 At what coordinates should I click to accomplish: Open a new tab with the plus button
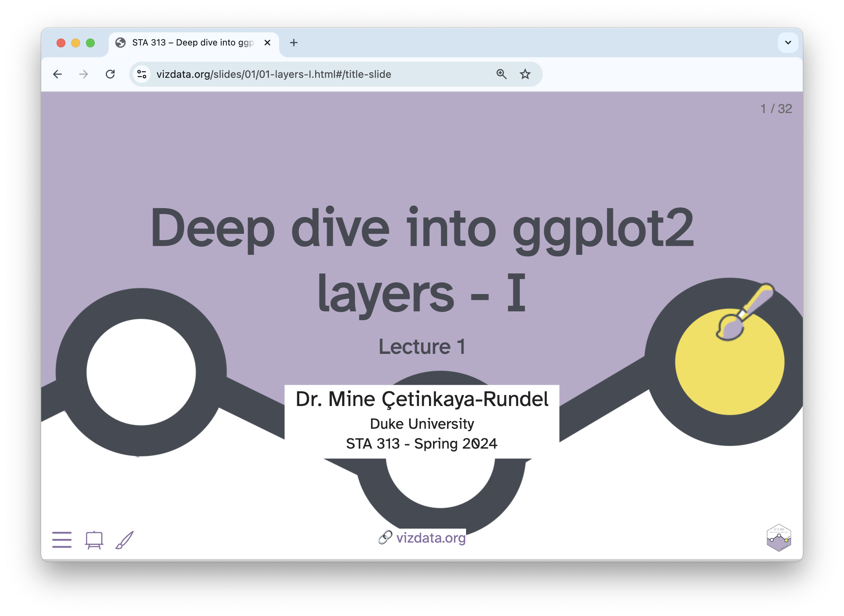(293, 43)
